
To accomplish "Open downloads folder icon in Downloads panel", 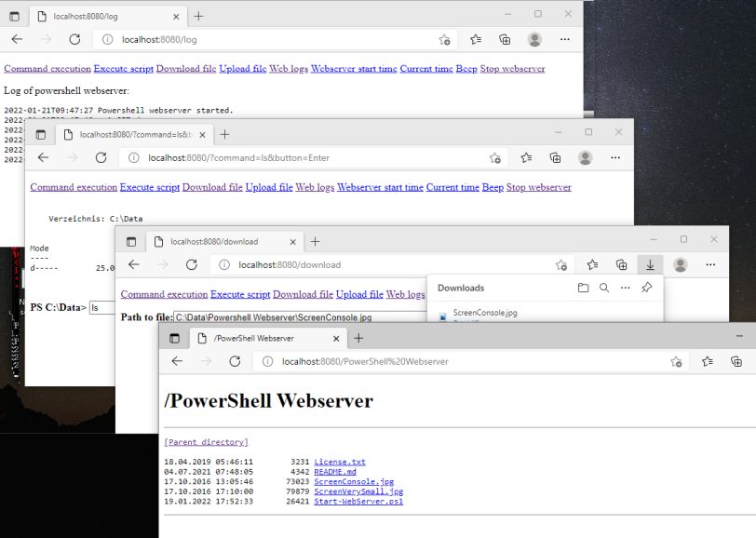I will click(x=583, y=288).
